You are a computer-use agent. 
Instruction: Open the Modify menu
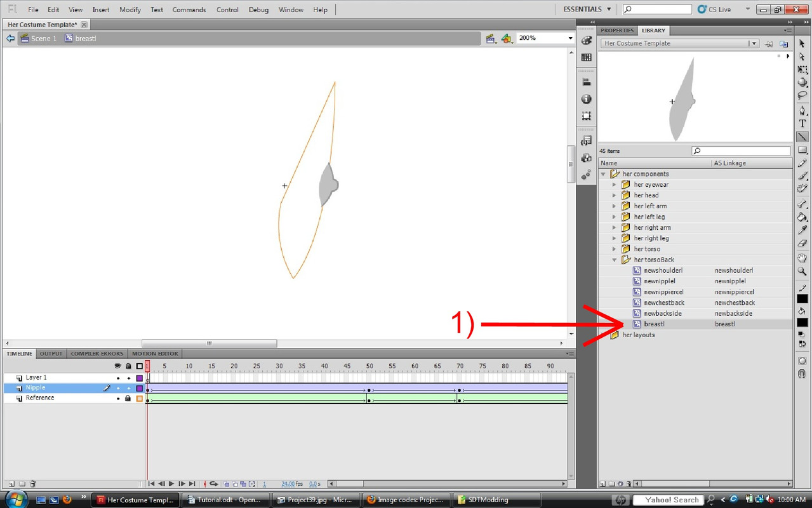pyautogui.click(x=130, y=10)
